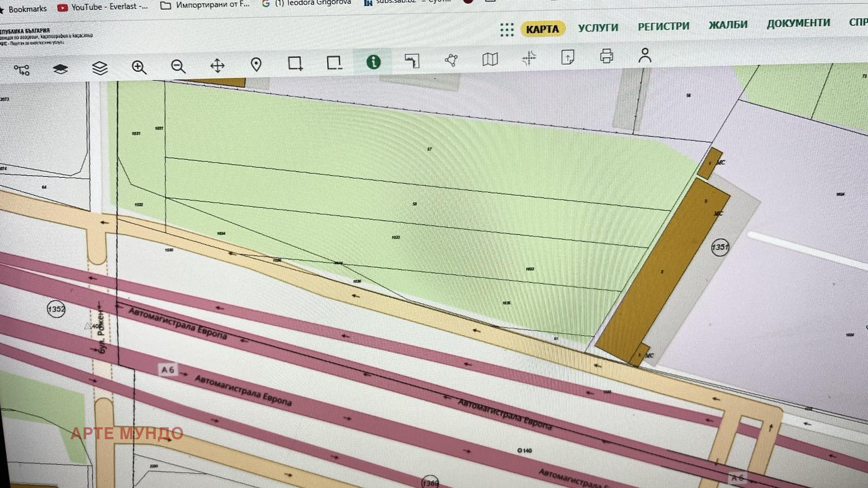Open the user profile icon

(x=644, y=55)
